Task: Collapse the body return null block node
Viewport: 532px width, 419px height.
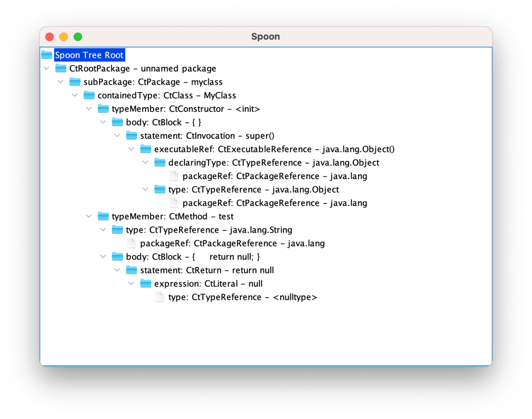Action: click(x=103, y=257)
